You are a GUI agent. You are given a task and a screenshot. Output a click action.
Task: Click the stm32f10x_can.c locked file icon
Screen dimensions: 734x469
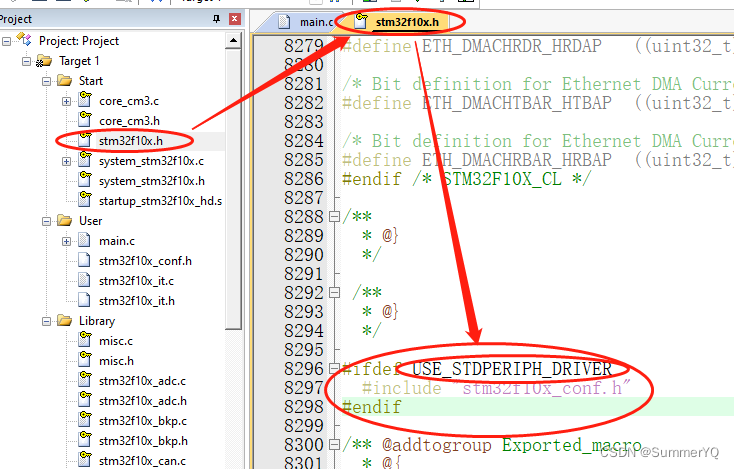[x=85, y=460]
